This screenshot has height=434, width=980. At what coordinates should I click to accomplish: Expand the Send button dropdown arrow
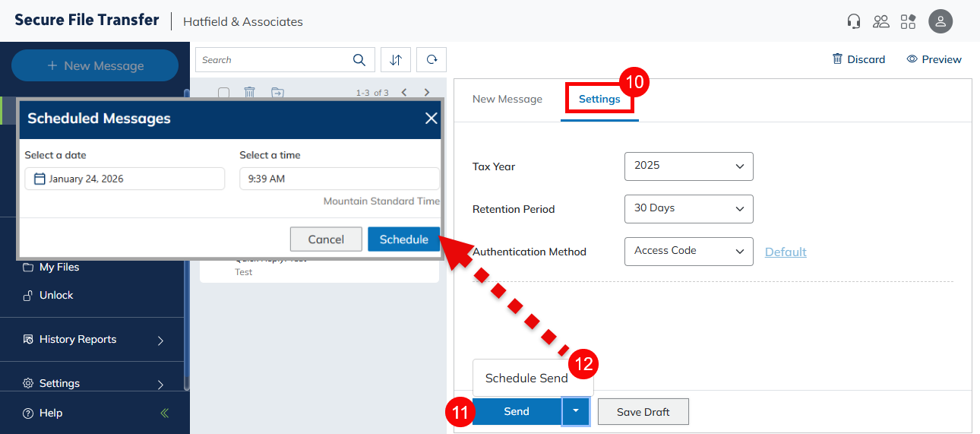tap(575, 411)
